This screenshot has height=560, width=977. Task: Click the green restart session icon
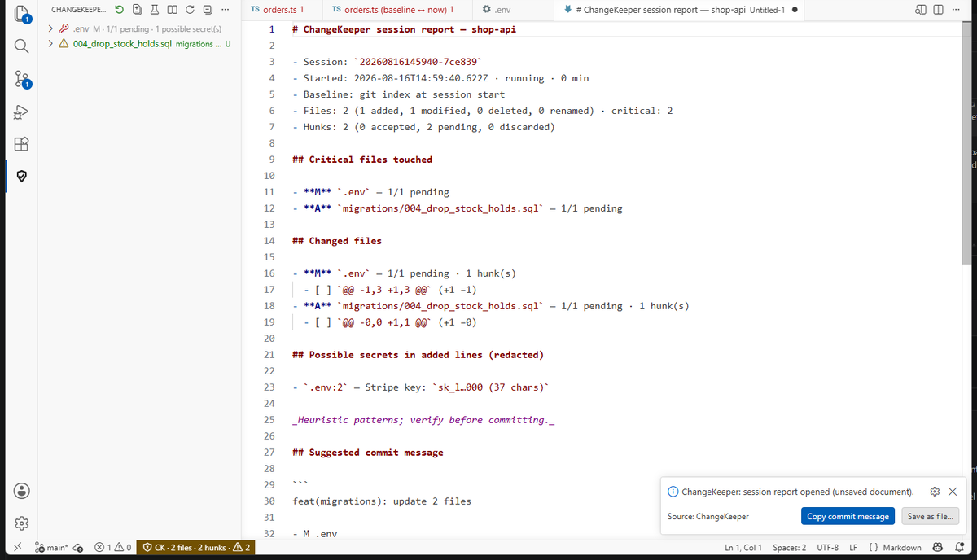[x=120, y=10]
